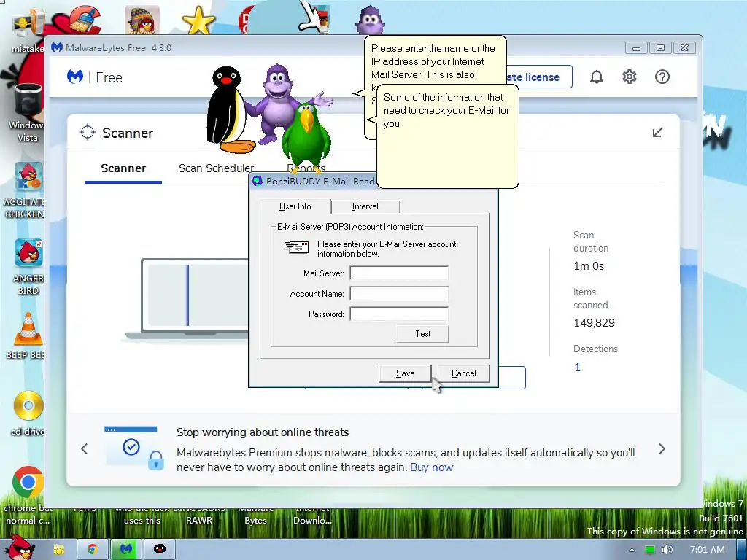
Task: Click the volume speaker tray icon
Action: 667,550
